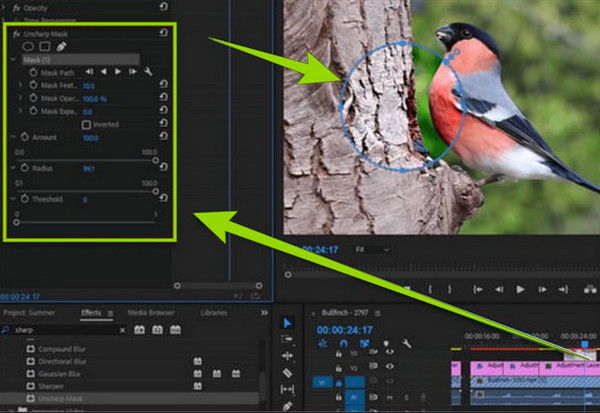Screen dimensions: 600x413
Task: Toggle animation stopwatch for Amount
Action: tap(25, 137)
